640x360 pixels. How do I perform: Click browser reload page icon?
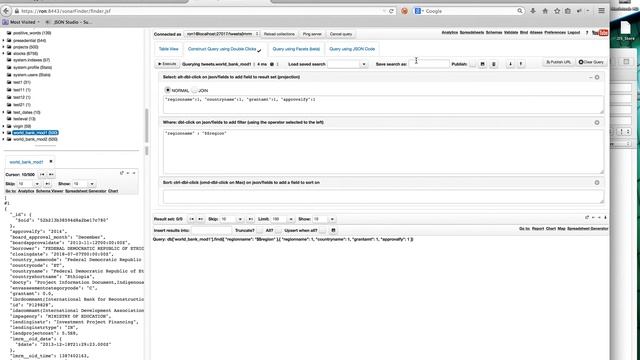(391, 11)
